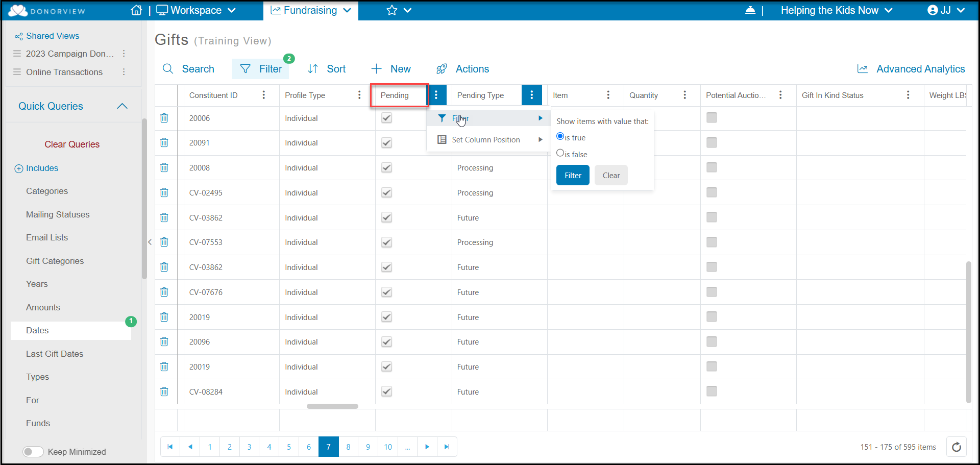Toggle Pending checkbox for row 20006
Viewport: 980px width, 465px height.
(387, 118)
